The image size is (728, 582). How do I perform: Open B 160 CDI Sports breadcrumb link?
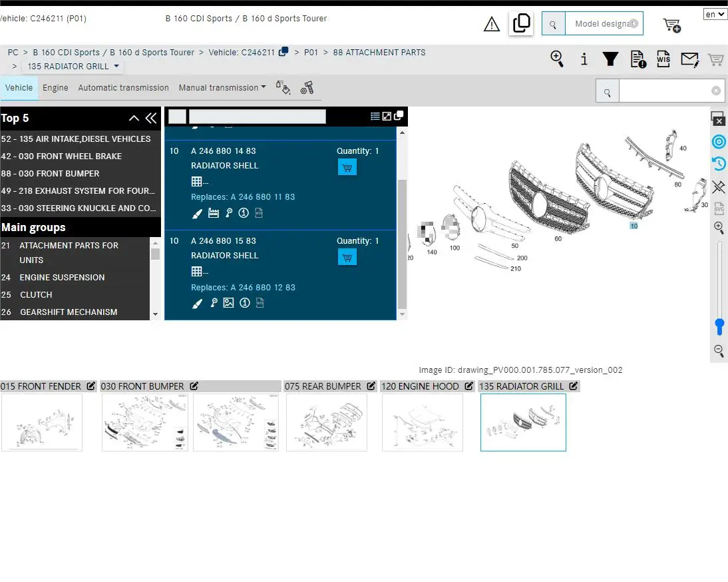click(113, 53)
